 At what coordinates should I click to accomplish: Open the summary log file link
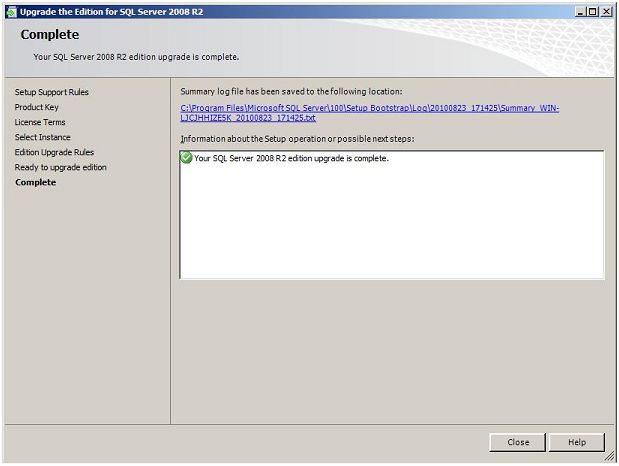point(370,113)
